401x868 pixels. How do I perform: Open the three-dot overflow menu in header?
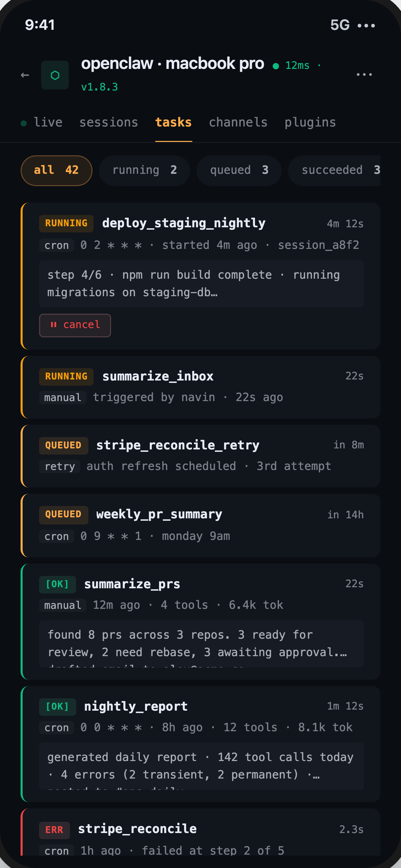[364, 74]
